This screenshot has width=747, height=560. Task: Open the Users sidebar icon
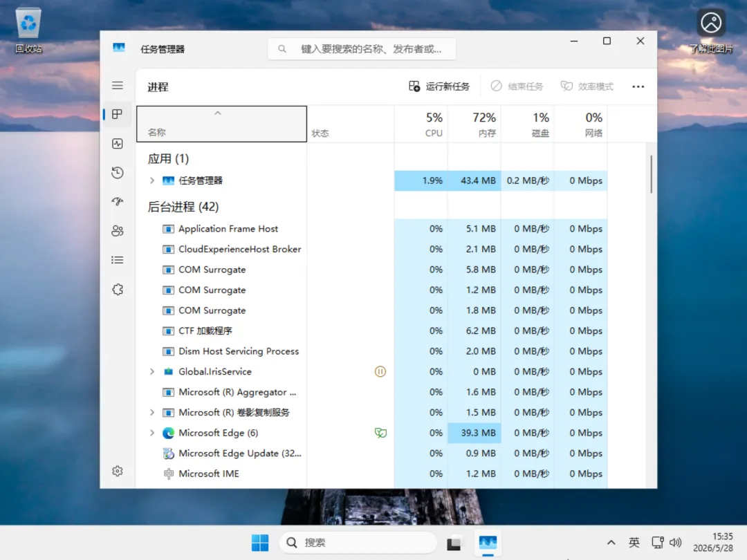(117, 231)
